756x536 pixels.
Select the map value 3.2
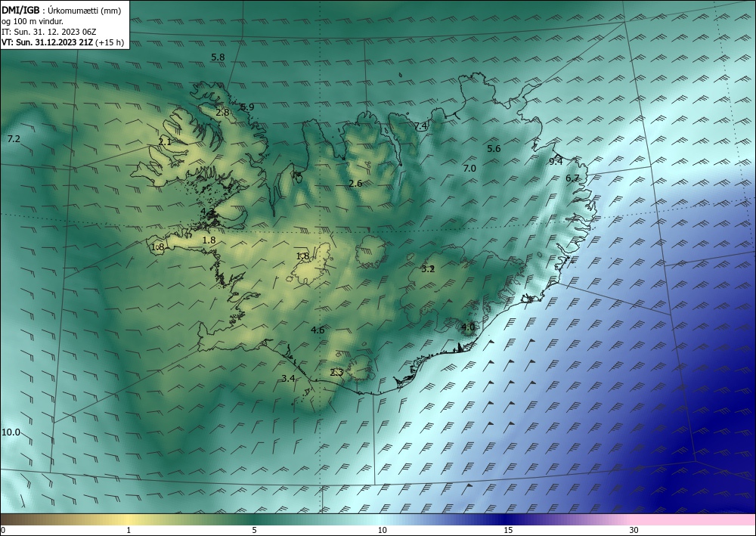point(428,268)
